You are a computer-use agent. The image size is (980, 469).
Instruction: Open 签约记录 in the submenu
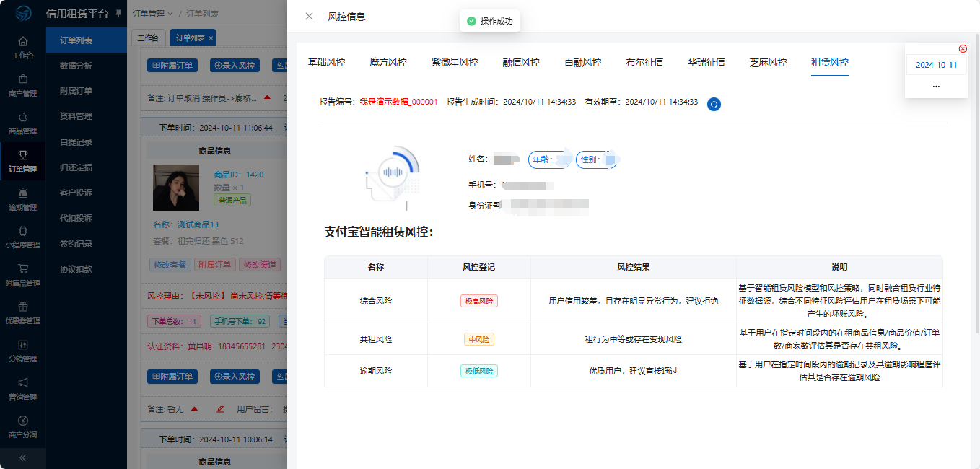pyautogui.click(x=87, y=244)
